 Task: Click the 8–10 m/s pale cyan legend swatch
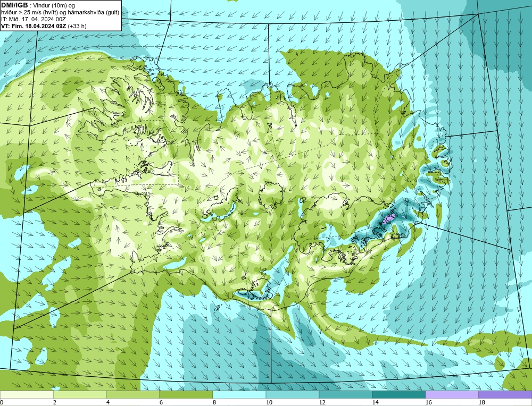239,394
